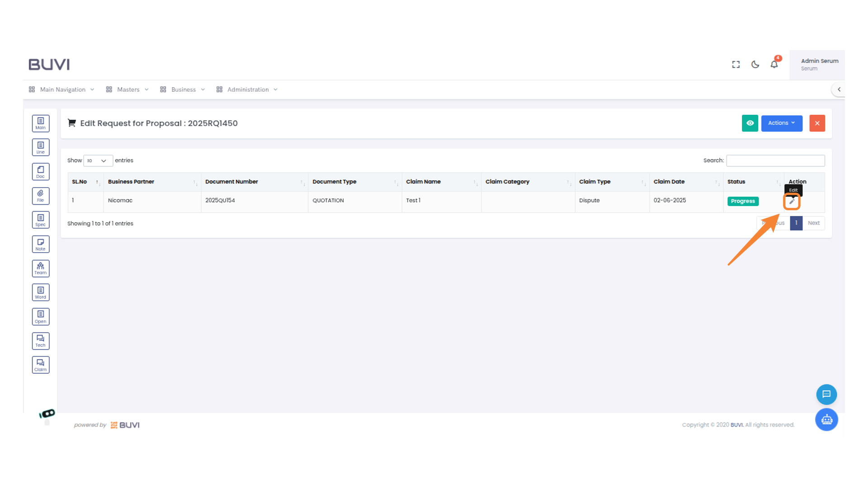Click the pencil Edit icon in row
The image size is (868, 488).
792,202
